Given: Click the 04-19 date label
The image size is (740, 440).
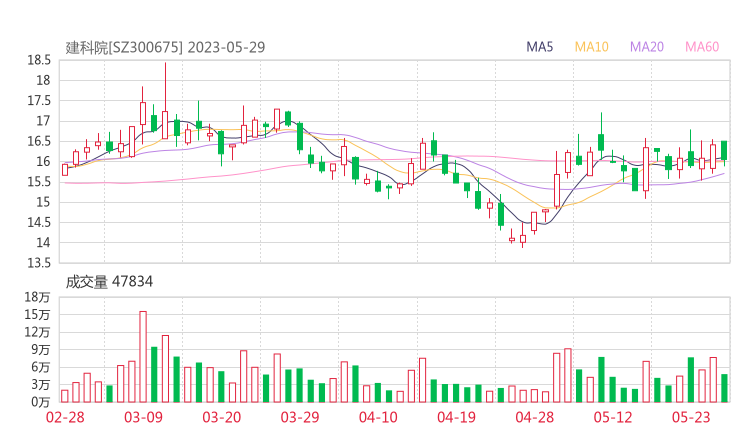Looking at the screenshot, I should tap(456, 418).
